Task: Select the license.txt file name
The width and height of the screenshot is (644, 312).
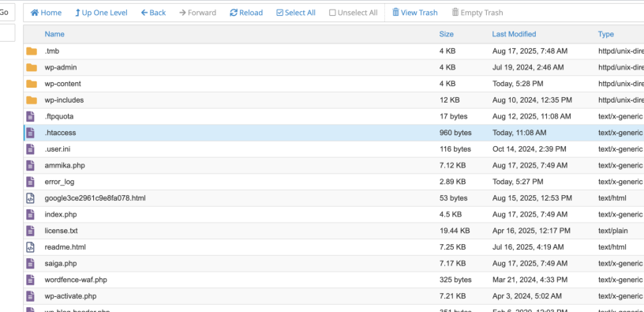Action: click(62, 231)
